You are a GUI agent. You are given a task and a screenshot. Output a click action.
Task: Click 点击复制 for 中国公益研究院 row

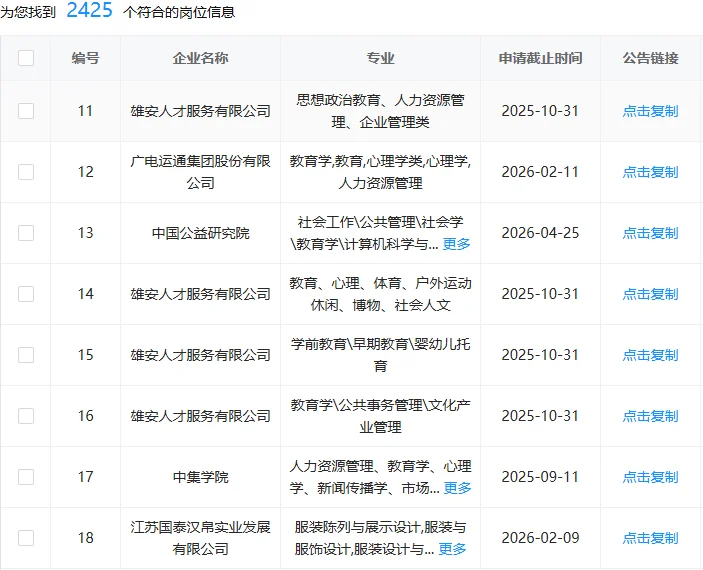click(651, 233)
